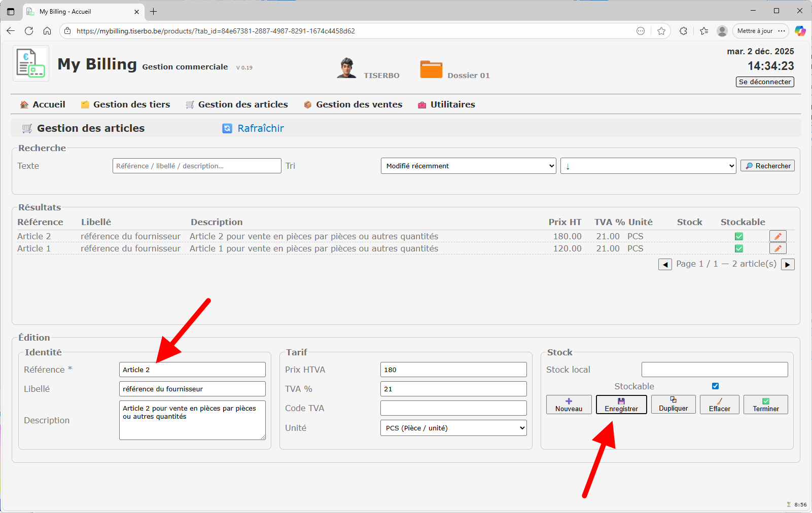Toggle the Stockable checkmark for Article 2 row
This screenshot has width=812, height=513.
click(739, 236)
